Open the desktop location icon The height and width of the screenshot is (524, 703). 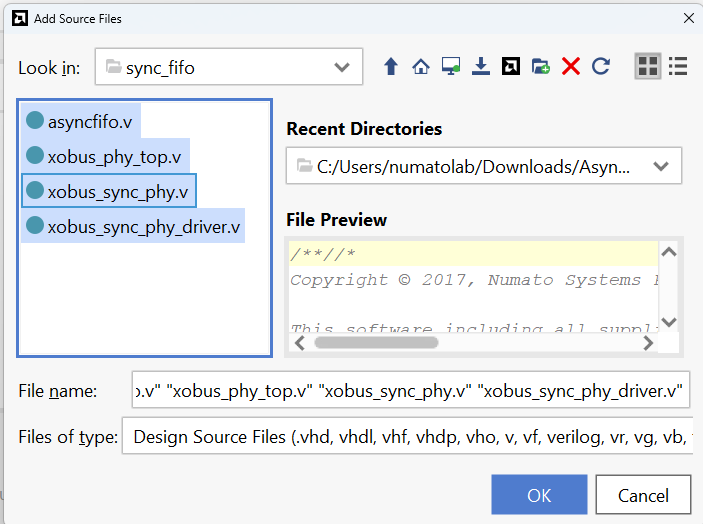451,67
